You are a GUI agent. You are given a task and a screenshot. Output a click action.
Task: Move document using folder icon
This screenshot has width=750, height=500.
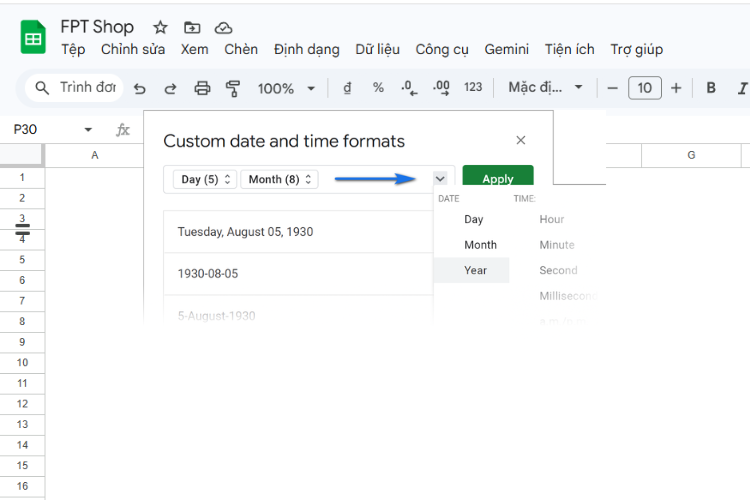coord(192,27)
